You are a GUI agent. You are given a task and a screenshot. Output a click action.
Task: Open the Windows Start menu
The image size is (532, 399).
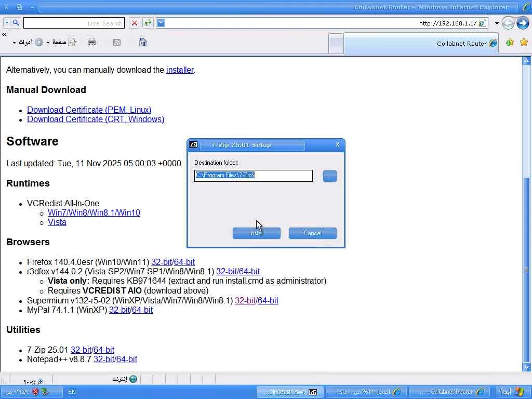click(x=512, y=392)
